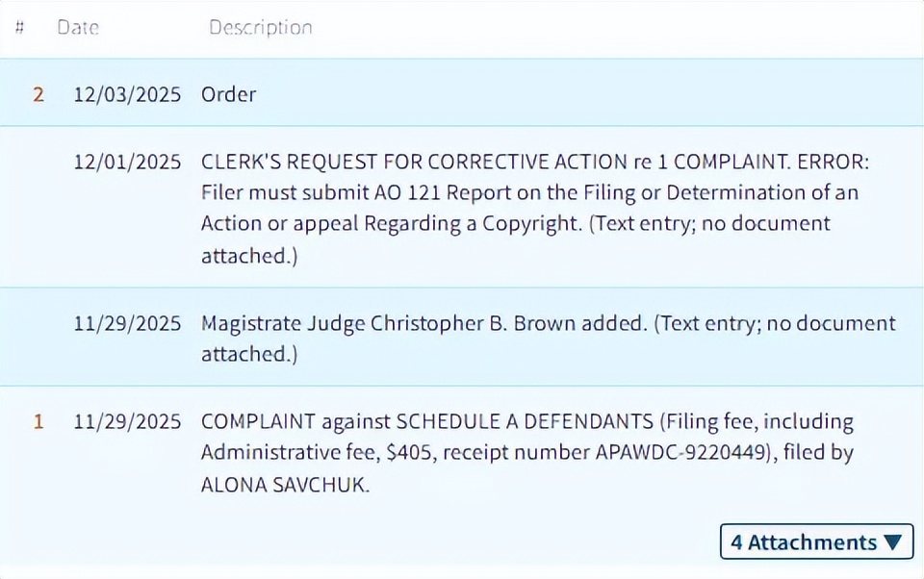924x579 pixels.
Task: Open docket entry number 2
Action: point(38,94)
